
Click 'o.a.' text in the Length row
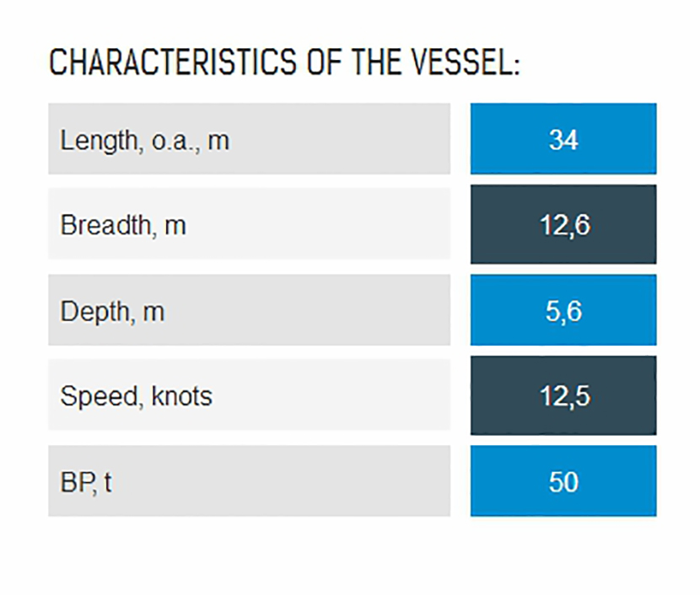pyautogui.click(x=173, y=140)
